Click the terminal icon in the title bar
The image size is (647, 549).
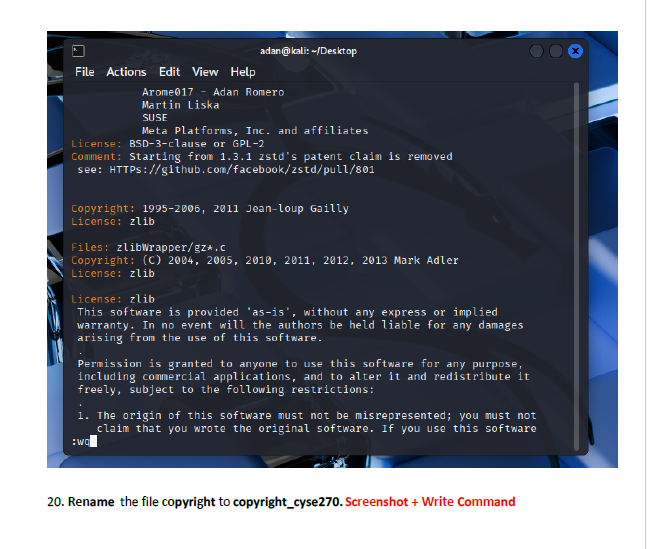click(76, 50)
